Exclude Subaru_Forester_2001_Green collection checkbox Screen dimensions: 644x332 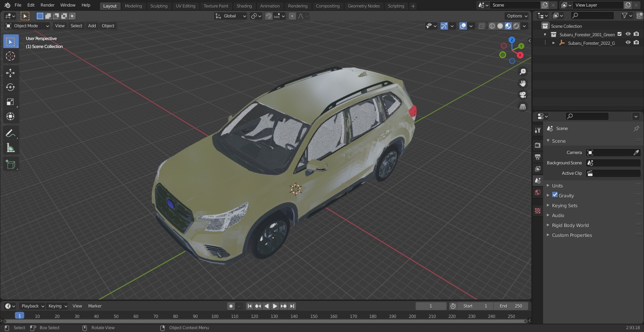point(619,34)
